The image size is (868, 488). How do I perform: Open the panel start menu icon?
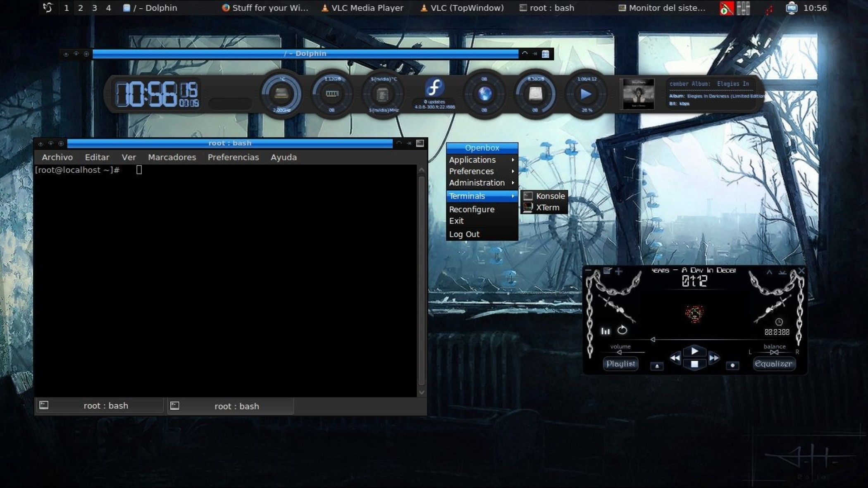pos(48,7)
